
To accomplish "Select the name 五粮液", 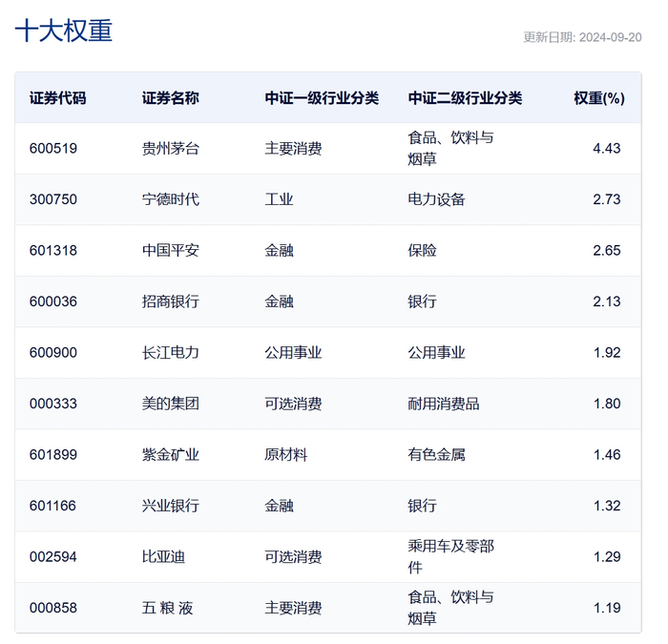I will pyautogui.click(x=167, y=608).
